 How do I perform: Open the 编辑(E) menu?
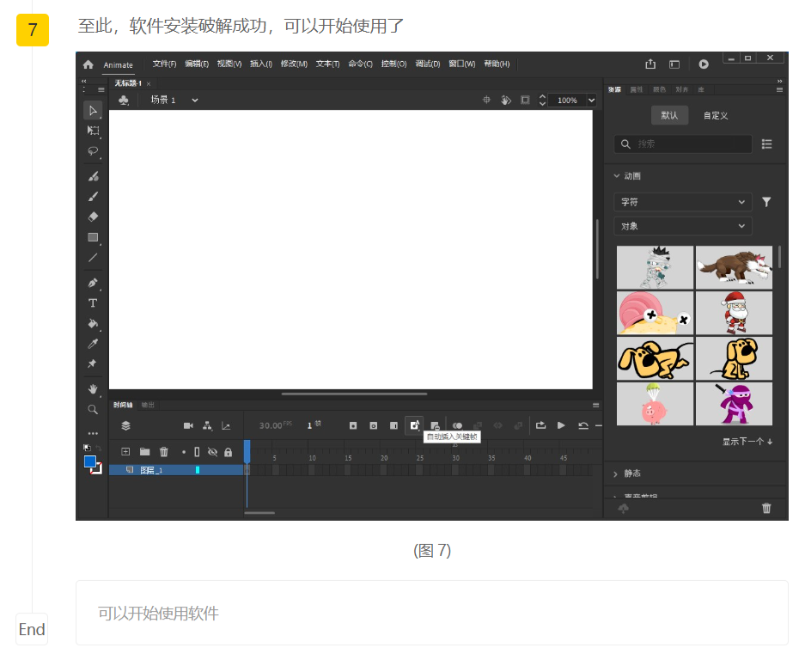coord(197,64)
